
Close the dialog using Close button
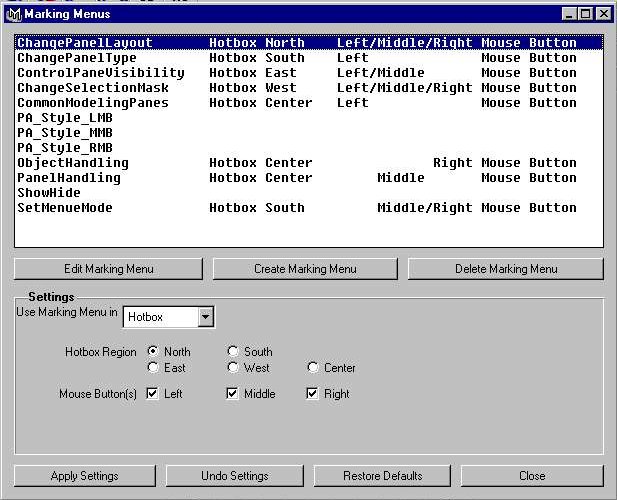point(532,476)
